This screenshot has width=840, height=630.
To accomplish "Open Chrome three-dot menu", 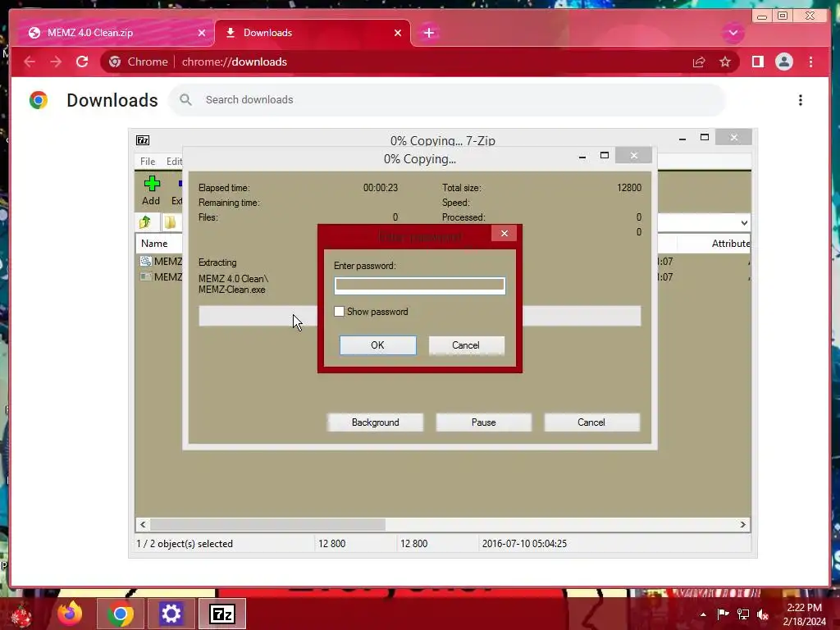I will coord(810,62).
